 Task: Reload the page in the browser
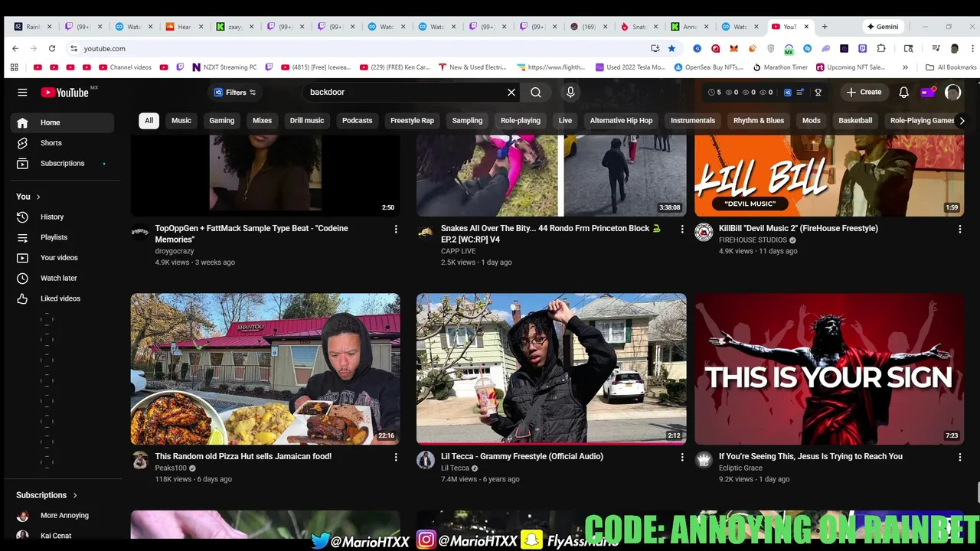52,48
